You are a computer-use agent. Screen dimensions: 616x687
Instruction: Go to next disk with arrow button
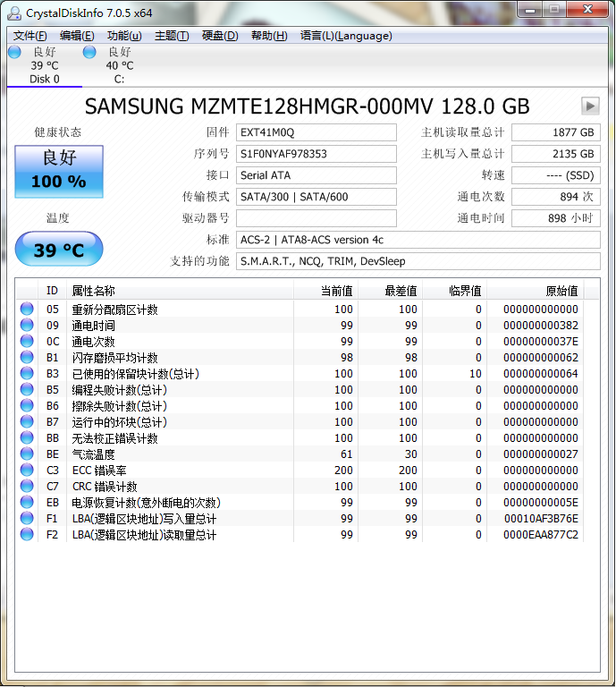pos(590,106)
